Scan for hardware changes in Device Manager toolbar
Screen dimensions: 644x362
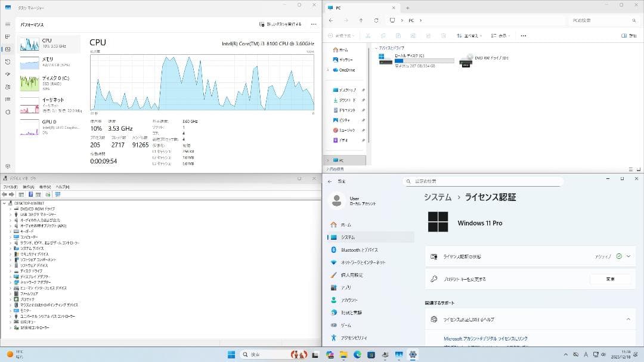(48, 194)
